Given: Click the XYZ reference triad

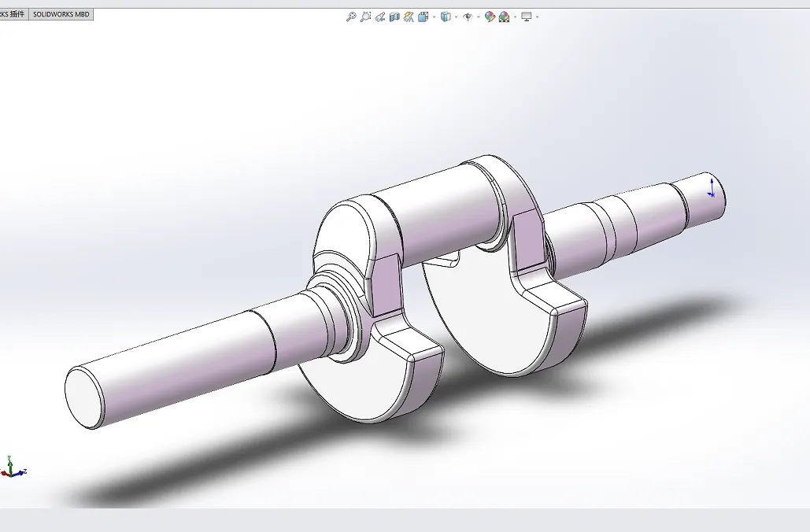Looking at the screenshot, I should [x=13, y=467].
